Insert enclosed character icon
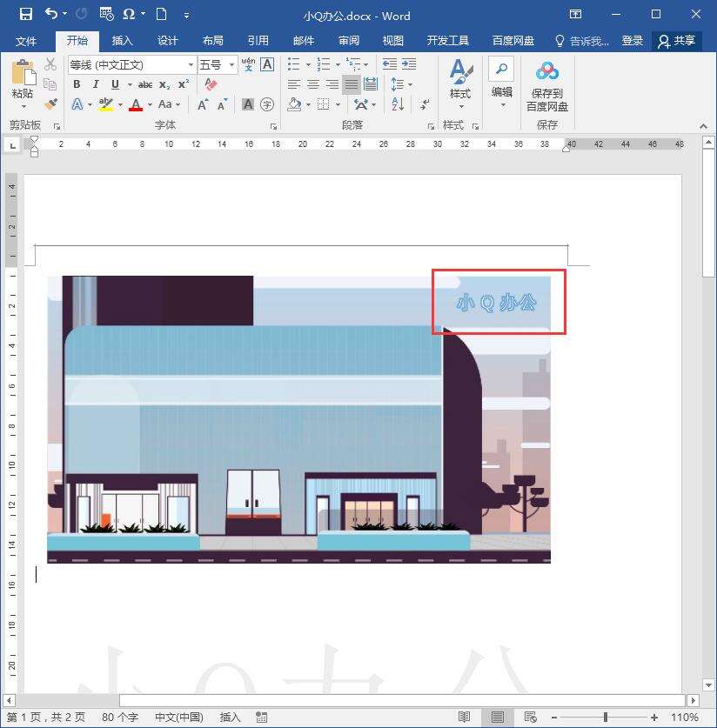717x728 pixels. point(267,104)
